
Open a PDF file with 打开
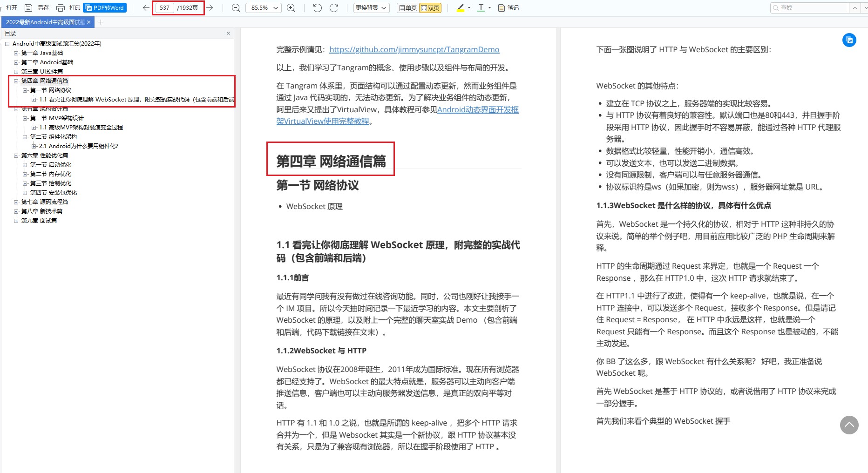[x=11, y=7]
